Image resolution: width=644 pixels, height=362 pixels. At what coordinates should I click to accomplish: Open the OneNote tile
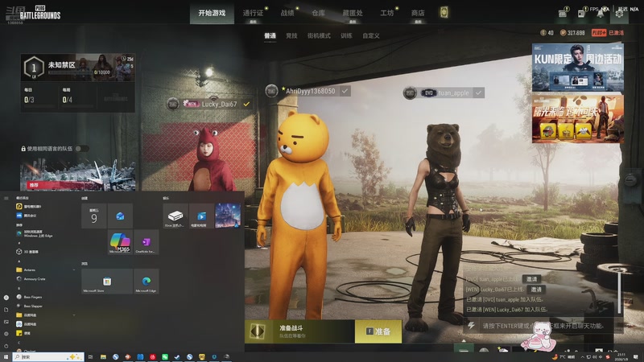(147, 242)
